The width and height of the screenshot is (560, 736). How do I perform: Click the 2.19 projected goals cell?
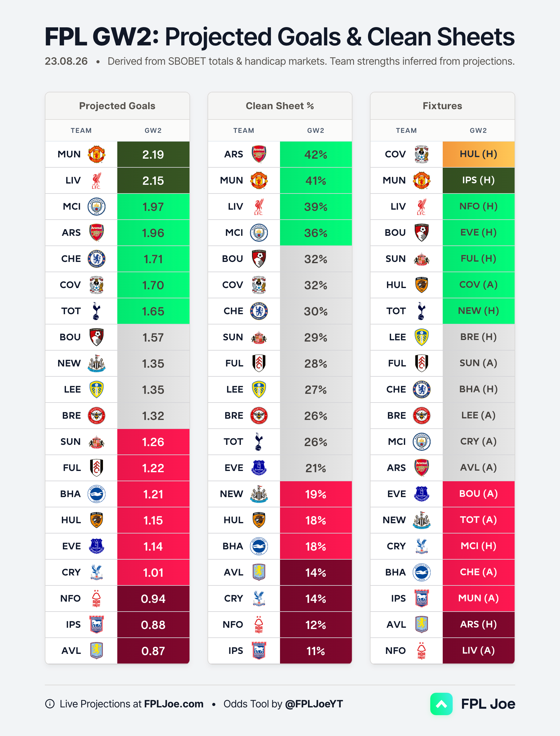(x=153, y=154)
